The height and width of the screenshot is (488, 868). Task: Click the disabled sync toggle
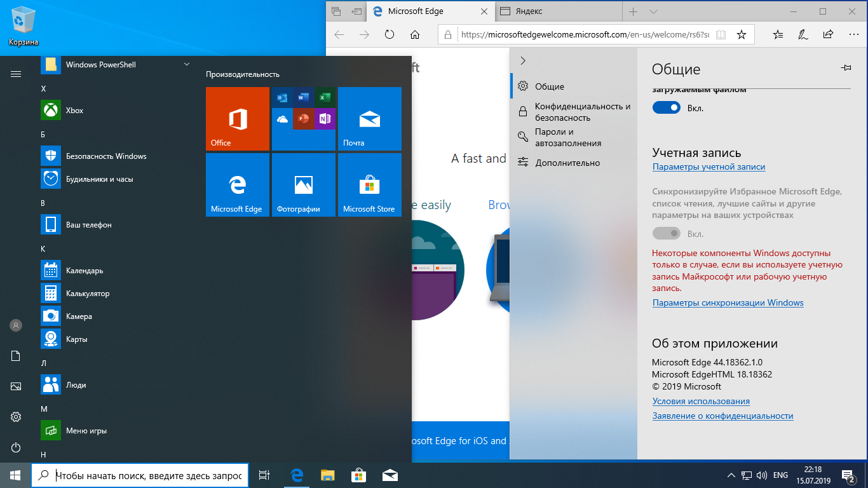(x=667, y=234)
